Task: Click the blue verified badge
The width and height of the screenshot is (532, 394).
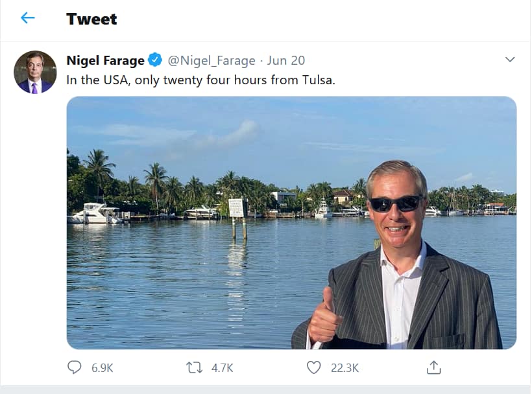Action: [155, 61]
